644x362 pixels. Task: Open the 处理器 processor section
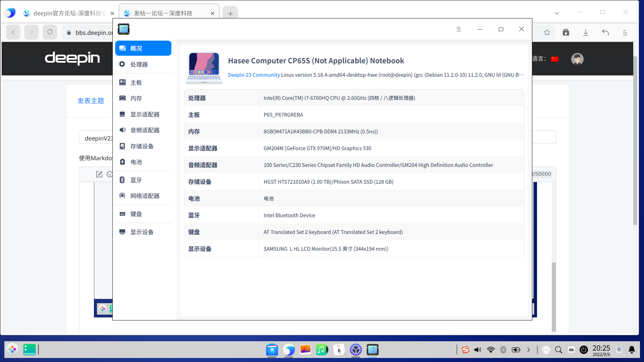(x=139, y=64)
